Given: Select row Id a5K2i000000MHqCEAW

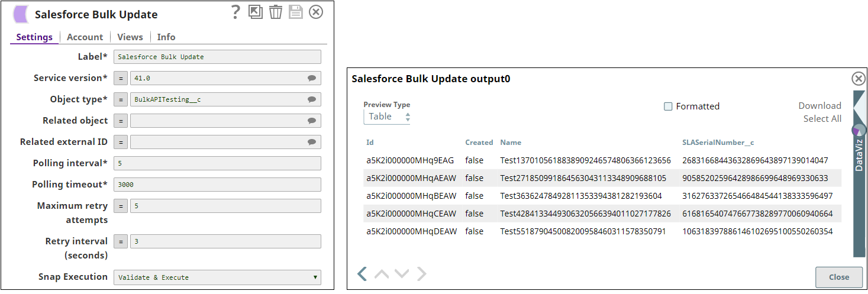Looking at the screenshot, I should [411, 214].
